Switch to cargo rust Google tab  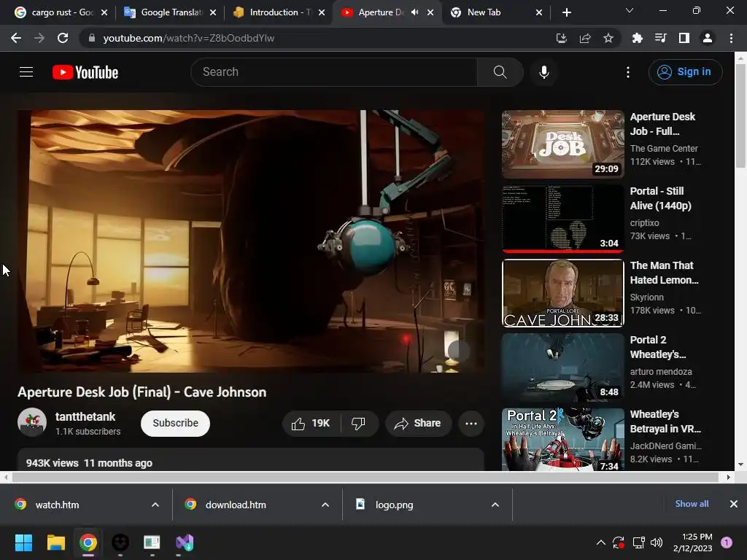click(x=55, y=12)
